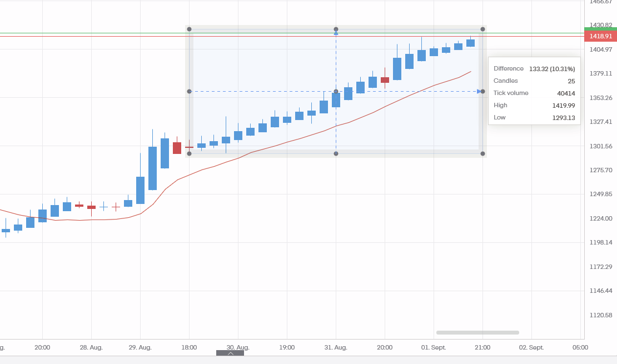Click the red candle inside the measurement box
617x364 pixels.
coord(385,80)
